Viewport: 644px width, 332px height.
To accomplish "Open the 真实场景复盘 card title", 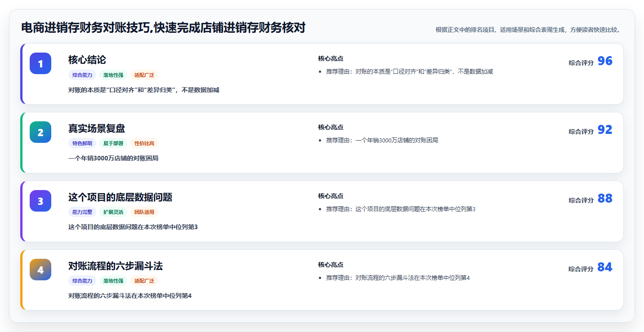I will point(97,128).
